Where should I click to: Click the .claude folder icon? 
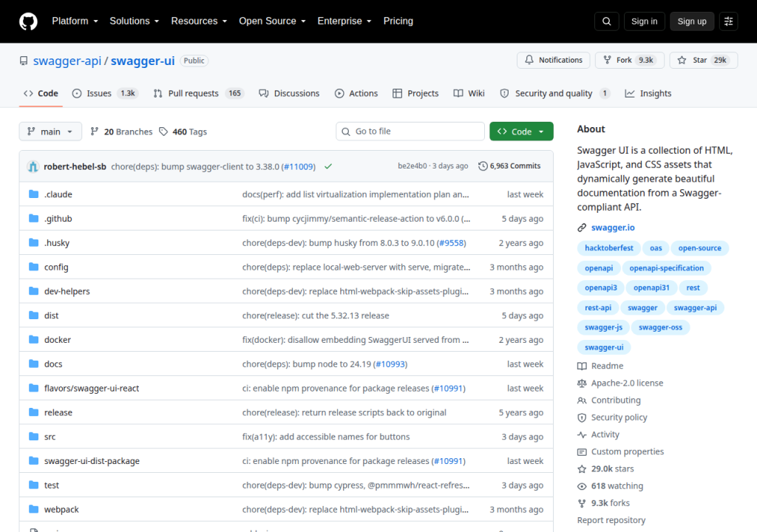33,194
